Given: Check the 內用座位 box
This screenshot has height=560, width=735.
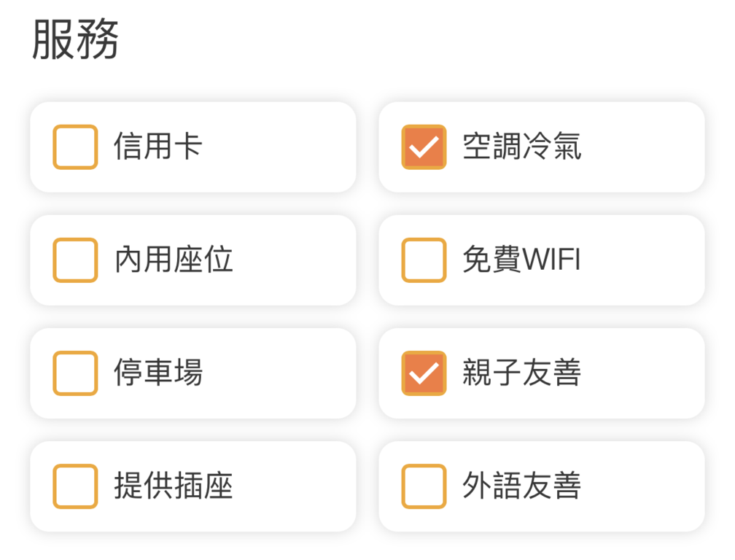Looking at the screenshot, I should [x=74, y=260].
